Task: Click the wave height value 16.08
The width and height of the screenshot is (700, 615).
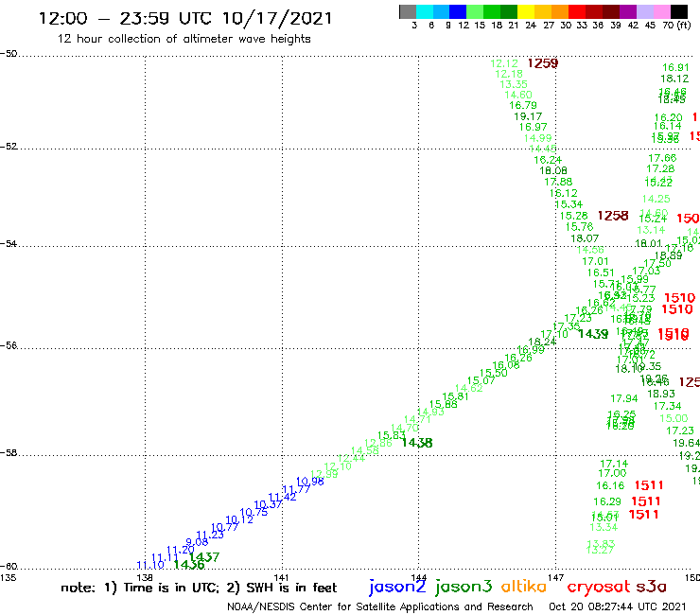Action: [x=506, y=365]
